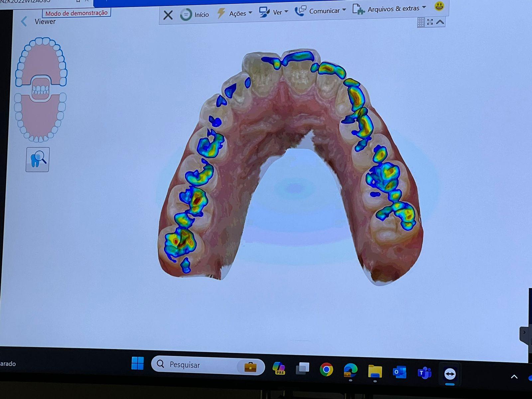Switch to TeamViewer in the taskbar
The height and width of the screenshot is (399, 532).
point(450,374)
